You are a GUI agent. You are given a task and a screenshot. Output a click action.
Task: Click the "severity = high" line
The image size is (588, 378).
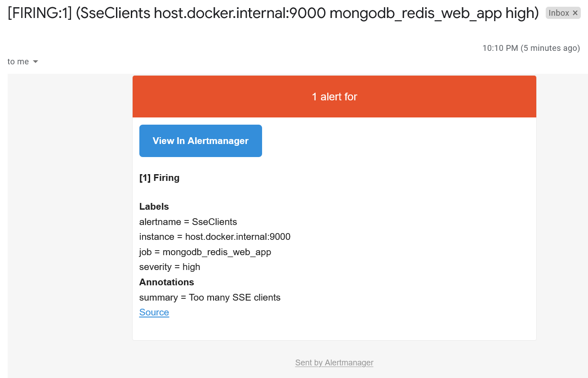point(169,267)
